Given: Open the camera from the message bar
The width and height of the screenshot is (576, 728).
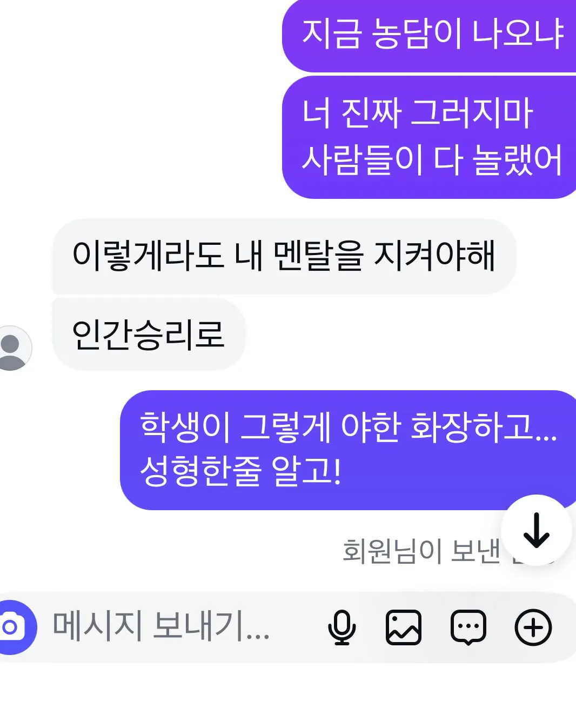Looking at the screenshot, I should [x=12, y=627].
